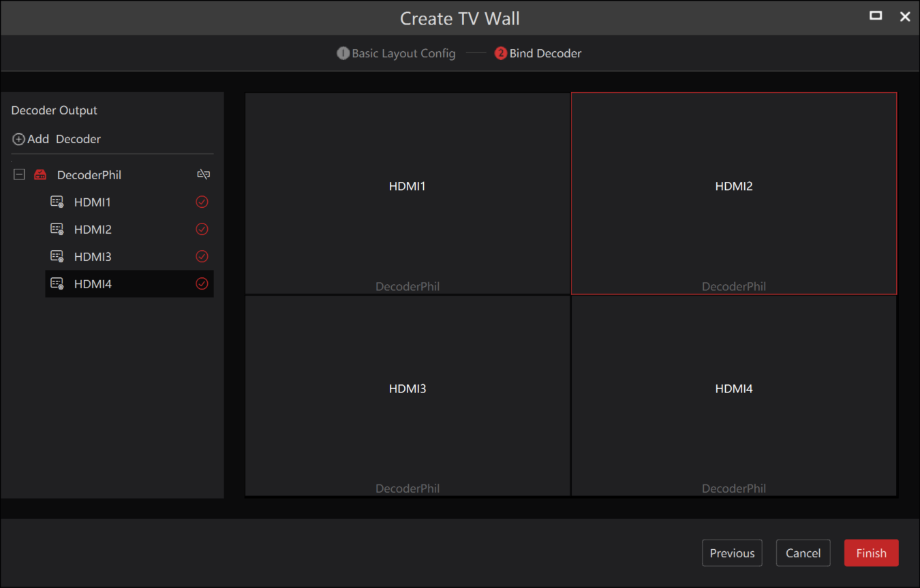Toggle the HDMI3 bound checkmark
The width and height of the screenshot is (920, 588).
click(x=202, y=256)
